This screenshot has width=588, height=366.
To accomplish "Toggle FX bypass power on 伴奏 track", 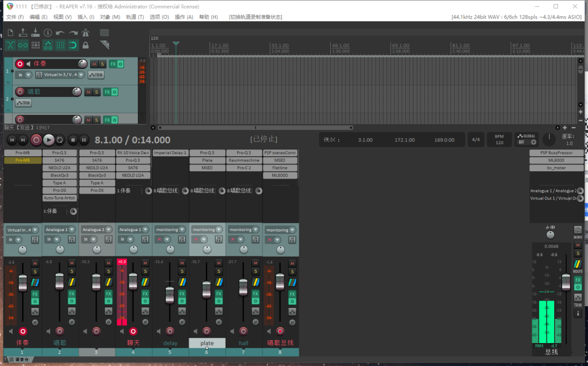I will tap(121, 64).
